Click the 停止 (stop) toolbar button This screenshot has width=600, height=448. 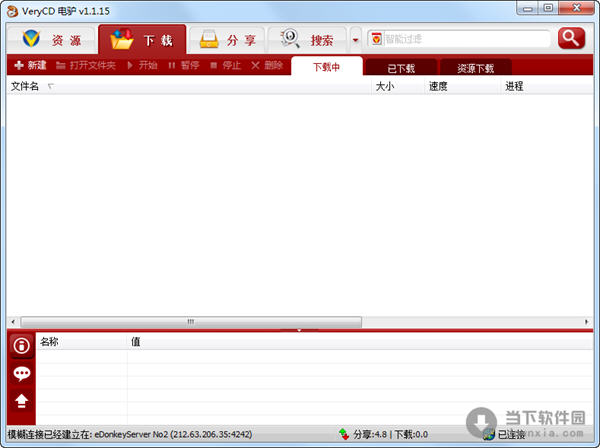(x=226, y=65)
